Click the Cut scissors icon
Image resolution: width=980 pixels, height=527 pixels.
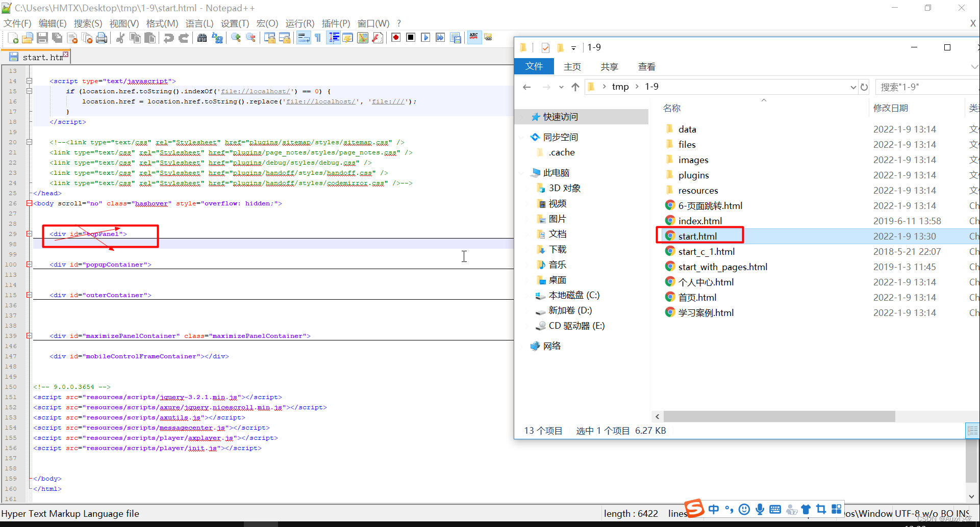tap(120, 38)
